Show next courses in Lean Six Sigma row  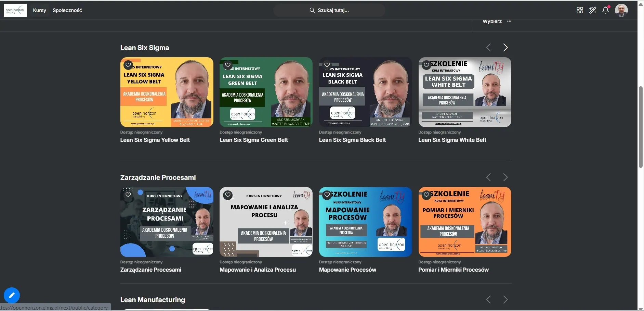505,48
